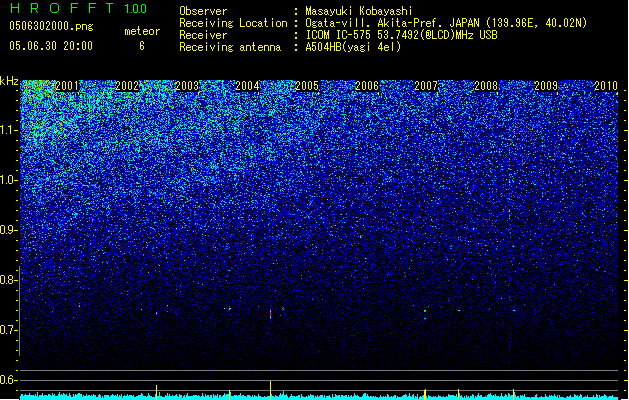Click the 0.8 kHz frequency tick label

[9, 280]
